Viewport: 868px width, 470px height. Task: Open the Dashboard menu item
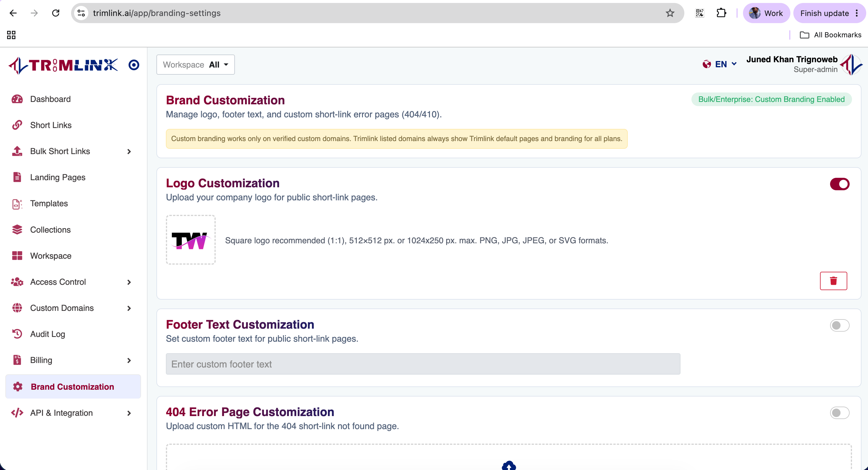[x=51, y=99]
